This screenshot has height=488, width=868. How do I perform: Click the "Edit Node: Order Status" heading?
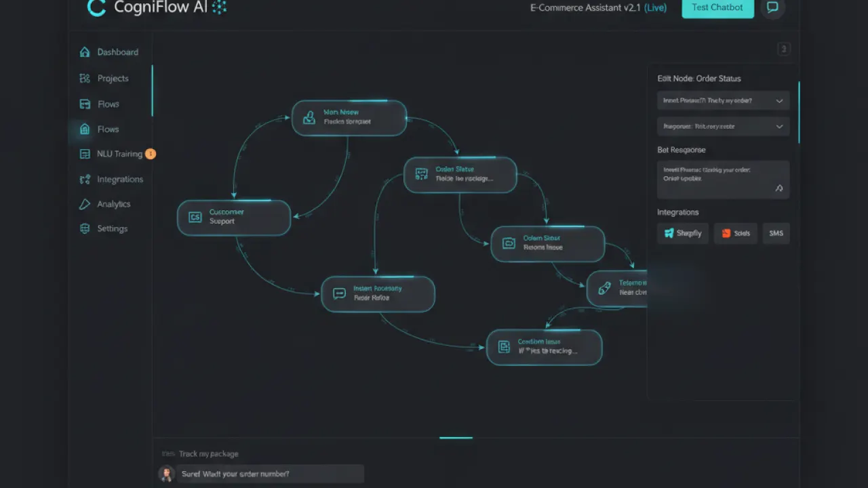(699, 79)
